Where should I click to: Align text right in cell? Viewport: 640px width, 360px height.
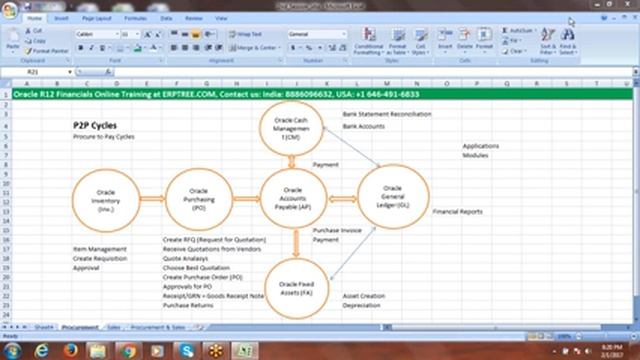(x=196, y=48)
